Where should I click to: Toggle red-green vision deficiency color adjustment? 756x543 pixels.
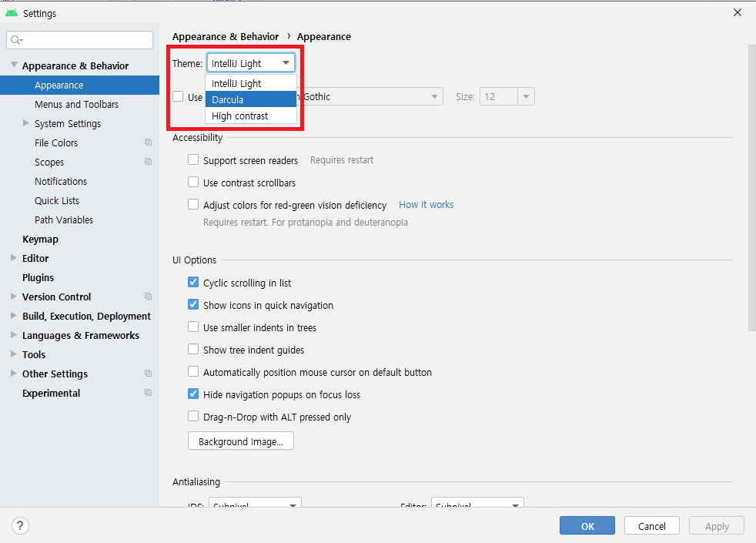[x=193, y=204]
